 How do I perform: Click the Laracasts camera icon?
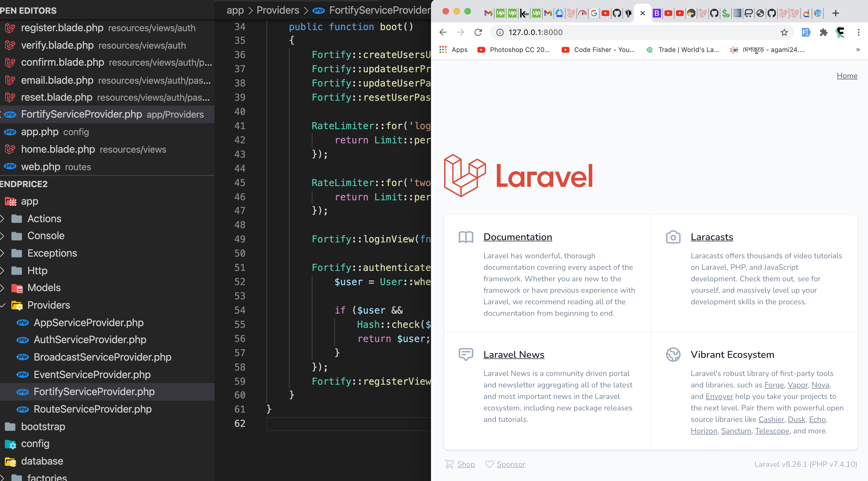tap(673, 237)
